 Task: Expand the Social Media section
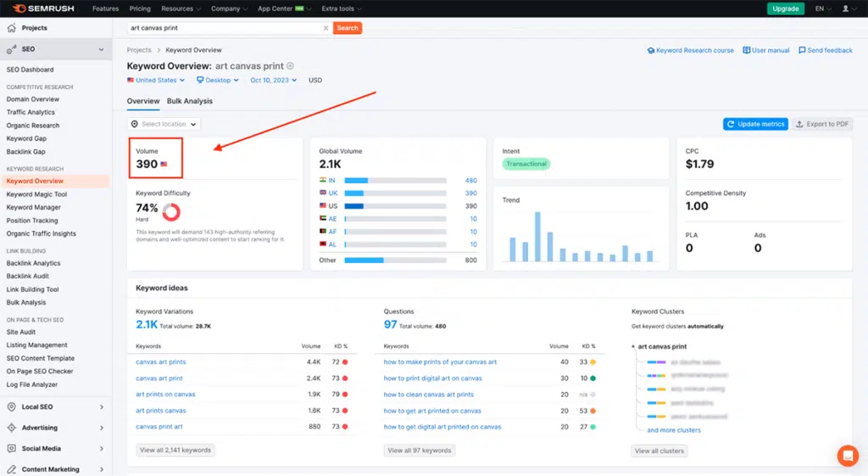pyautogui.click(x=102, y=448)
